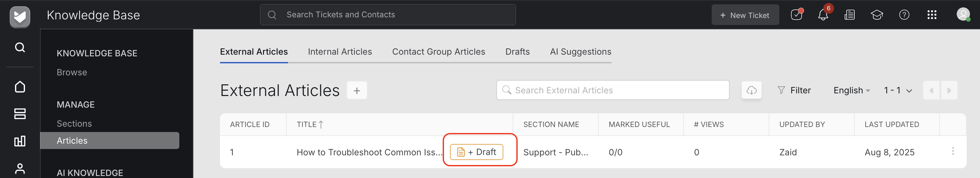The image size is (980, 178).
Task: Click the New Ticket button
Action: pyautogui.click(x=745, y=15)
